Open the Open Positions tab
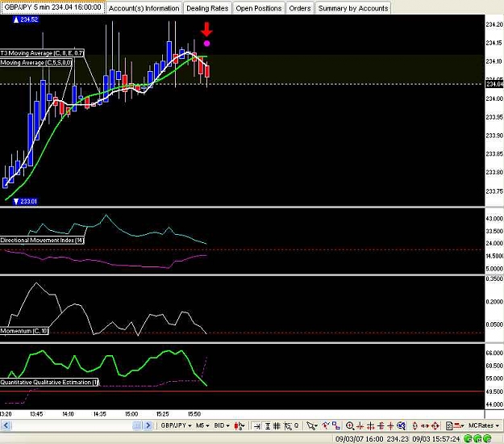504x444 pixels. 259,8
